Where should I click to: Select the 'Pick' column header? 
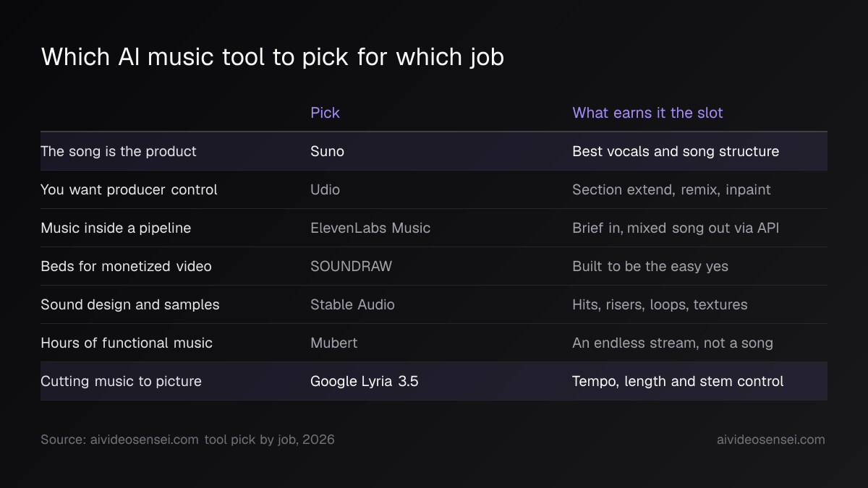point(325,113)
